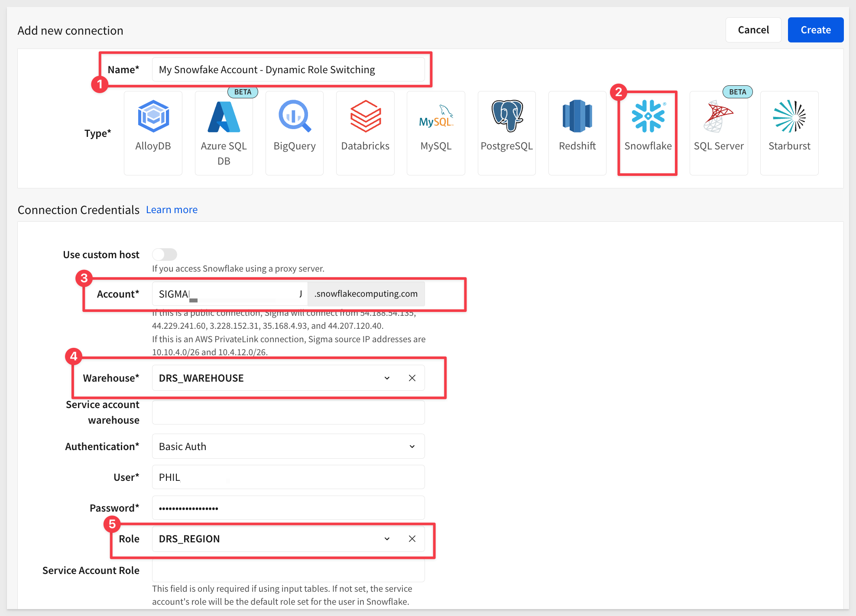Toggle the Use custom host switch
Image resolution: width=856 pixels, height=616 pixels.
pyautogui.click(x=165, y=254)
